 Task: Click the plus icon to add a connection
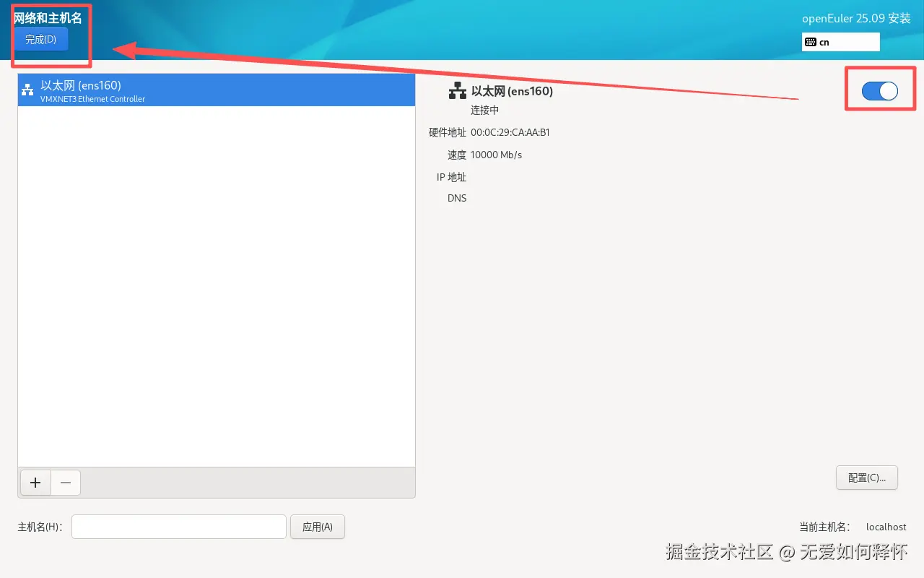point(35,482)
